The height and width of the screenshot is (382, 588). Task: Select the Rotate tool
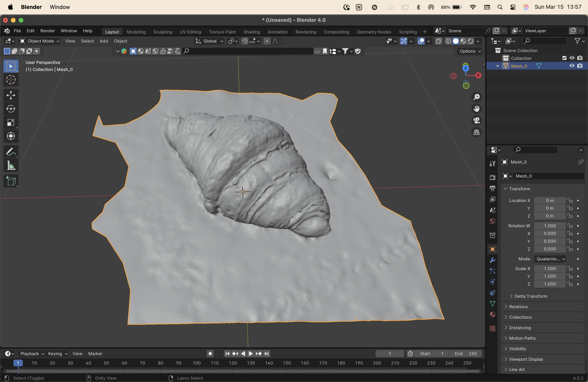[11, 109]
